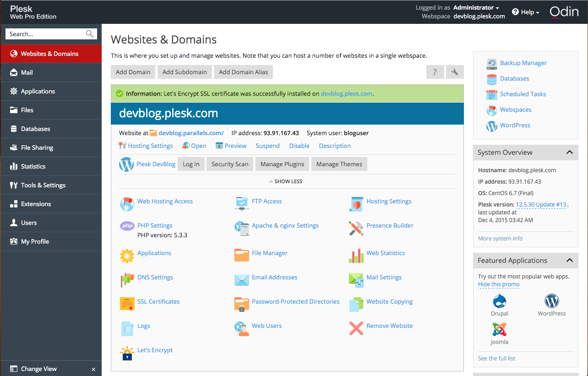Click Hide this promo link
Image resolution: width=588 pixels, height=376 pixels.
499,284
